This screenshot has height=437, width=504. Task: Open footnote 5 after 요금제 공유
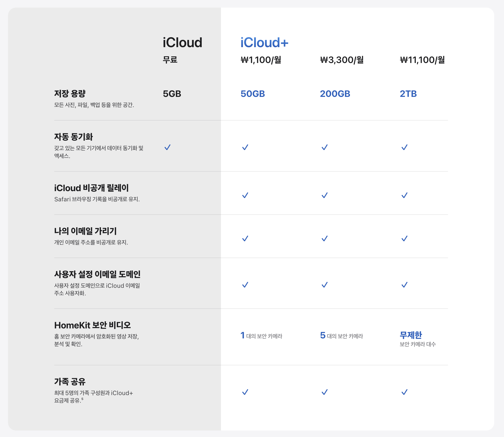[82, 399]
